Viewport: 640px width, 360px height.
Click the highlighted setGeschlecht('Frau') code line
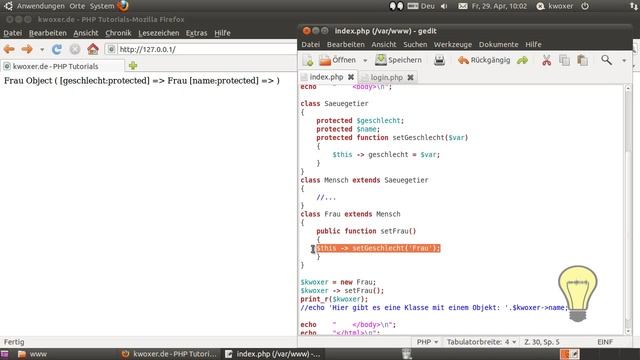point(378,248)
